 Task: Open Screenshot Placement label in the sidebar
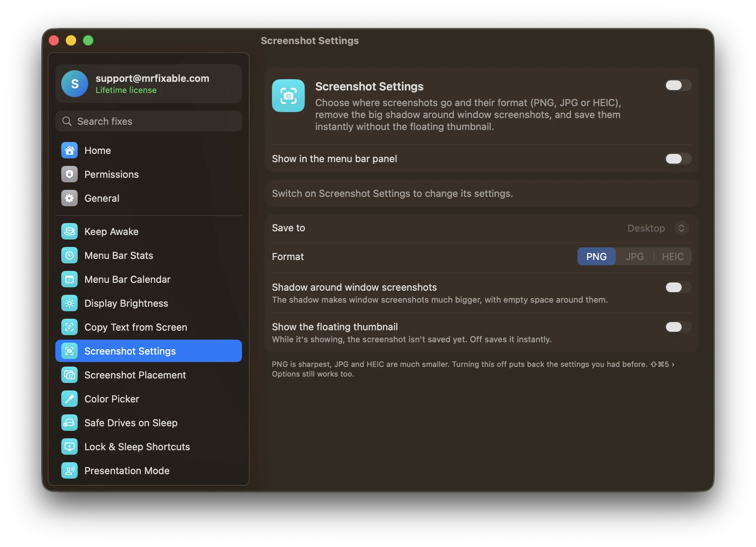click(x=135, y=375)
